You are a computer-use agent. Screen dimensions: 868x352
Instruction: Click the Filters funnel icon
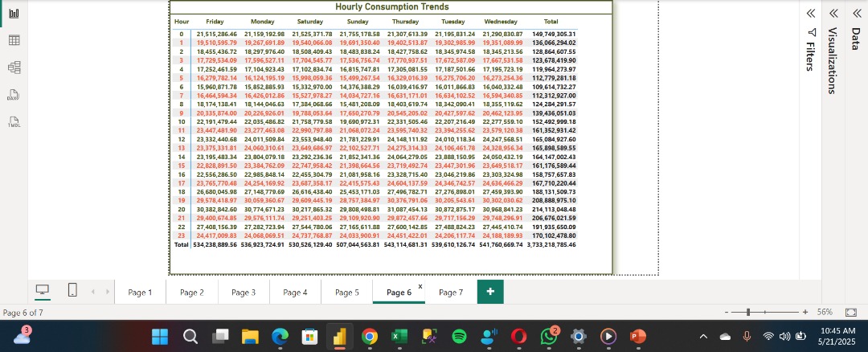(x=812, y=32)
